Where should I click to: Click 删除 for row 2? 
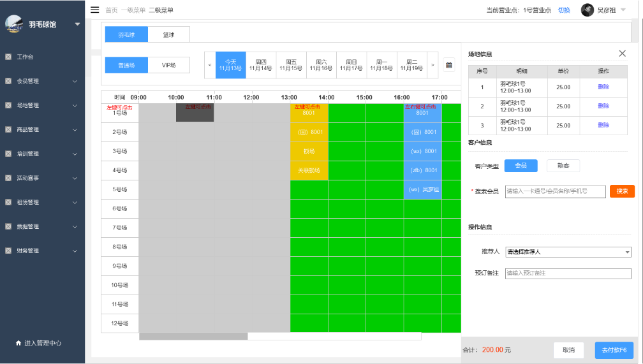click(x=603, y=106)
